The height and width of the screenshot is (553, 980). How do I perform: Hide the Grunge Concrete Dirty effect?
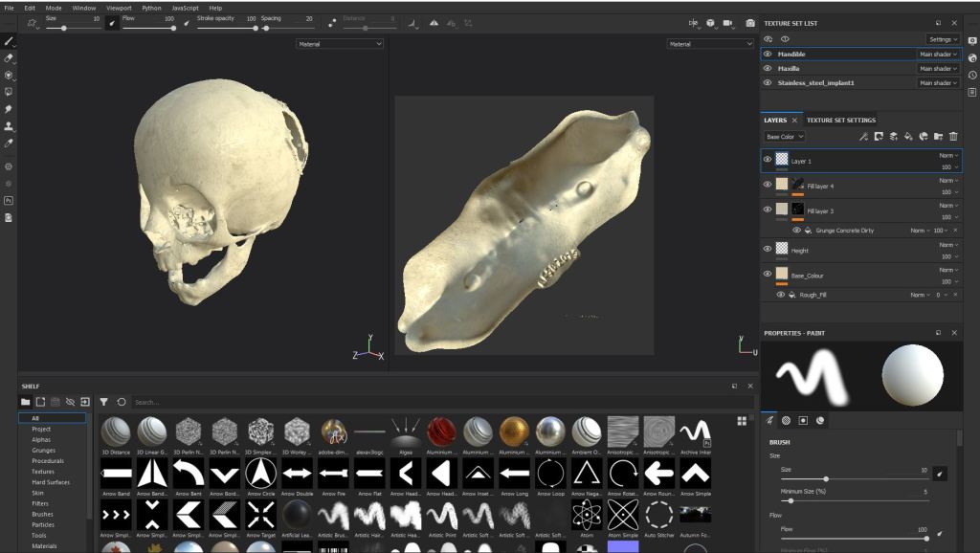796,231
